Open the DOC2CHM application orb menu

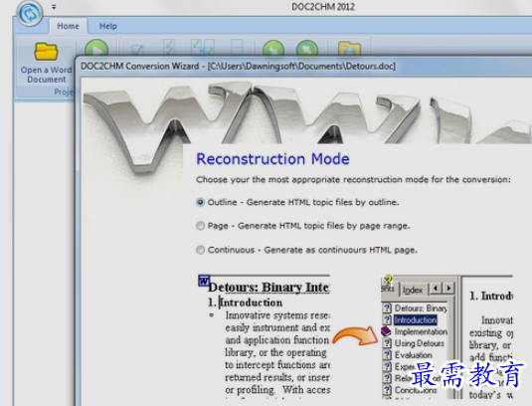click(x=30, y=14)
